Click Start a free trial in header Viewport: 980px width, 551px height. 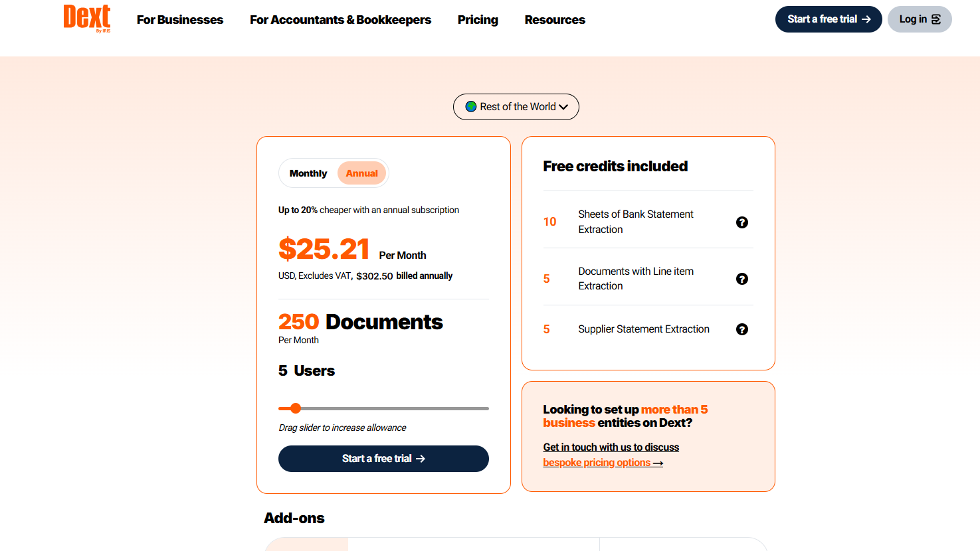click(829, 19)
